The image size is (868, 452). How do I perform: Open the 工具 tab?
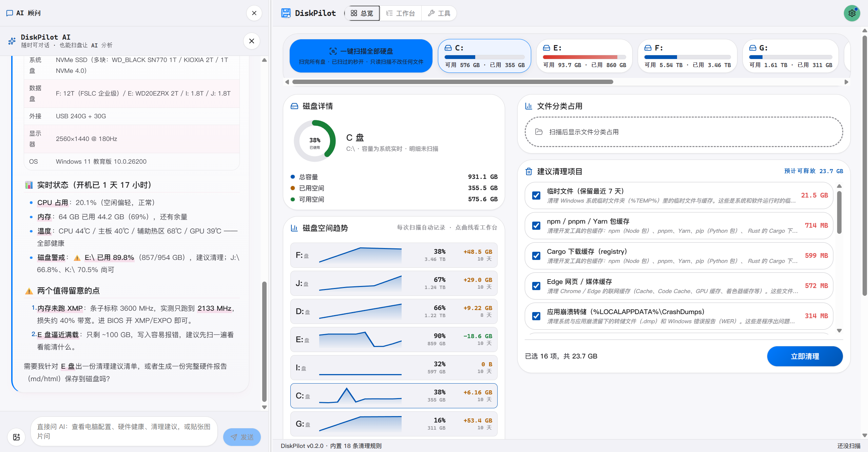[439, 13]
